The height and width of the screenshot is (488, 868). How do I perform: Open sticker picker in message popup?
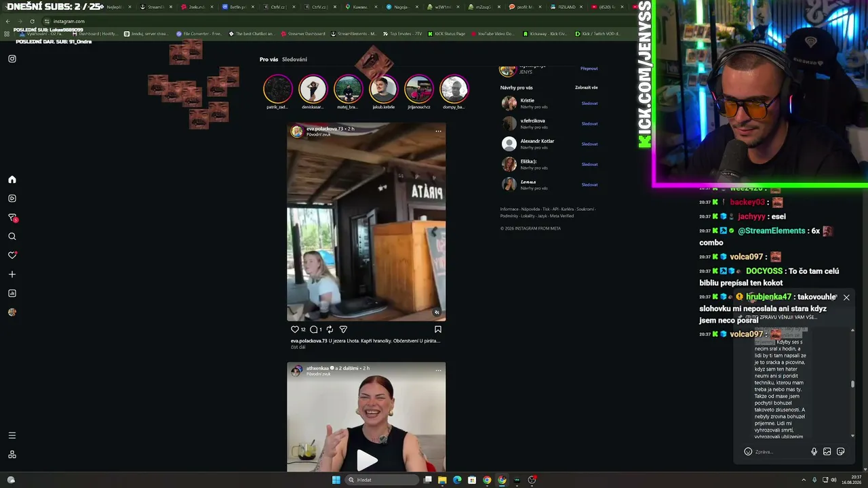(x=841, y=452)
